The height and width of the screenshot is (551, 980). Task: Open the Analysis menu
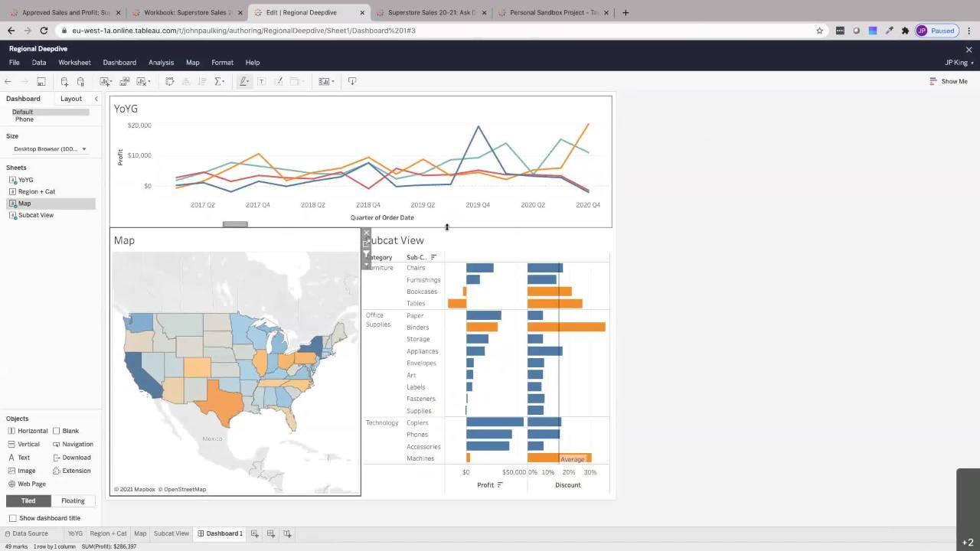[x=161, y=63]
